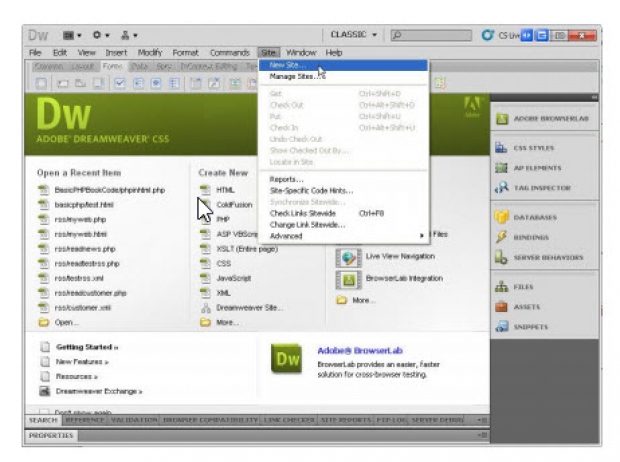Open the CLASSIC workspace switcher dropdown
The height and width of the screenshot is (462, 620).
353,35
